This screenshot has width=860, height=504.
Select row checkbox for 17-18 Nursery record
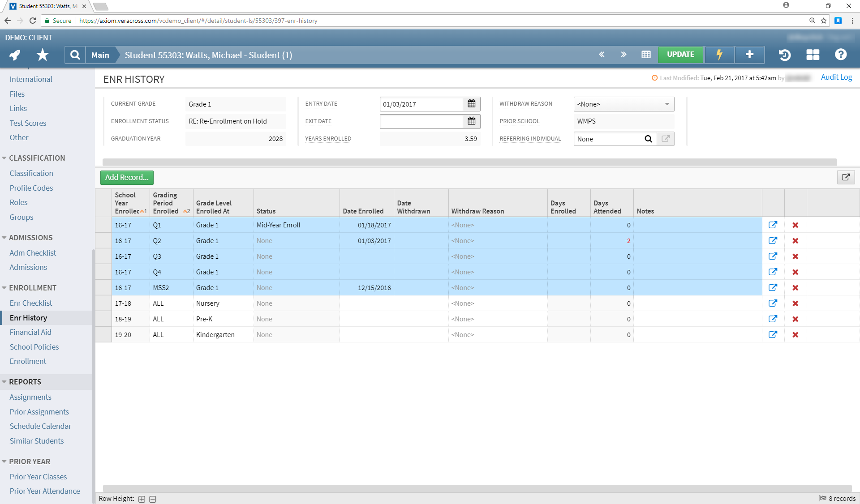click(103, 303)
